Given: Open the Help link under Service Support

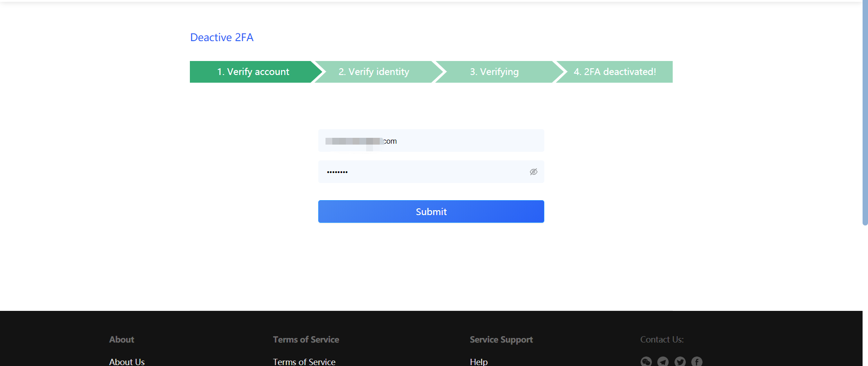Looking at the screenshot, I should [479, 361].
